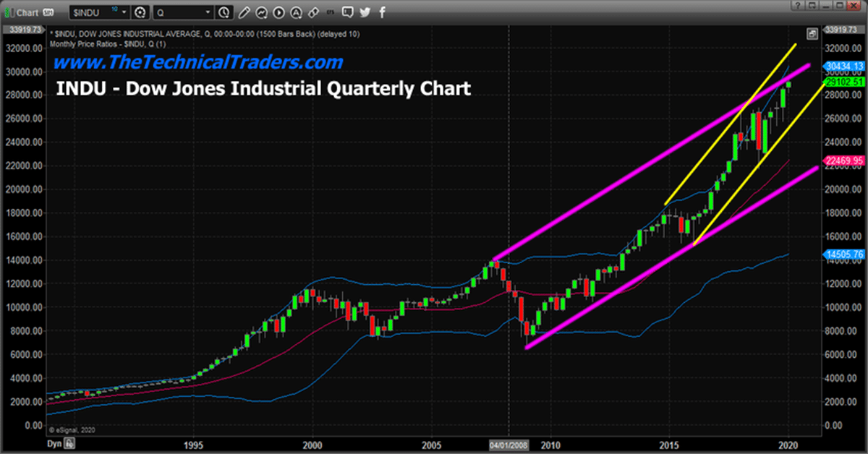868x454 pixels.
Task: Click the restore panel icon above price axis
Action: point(813,33)
